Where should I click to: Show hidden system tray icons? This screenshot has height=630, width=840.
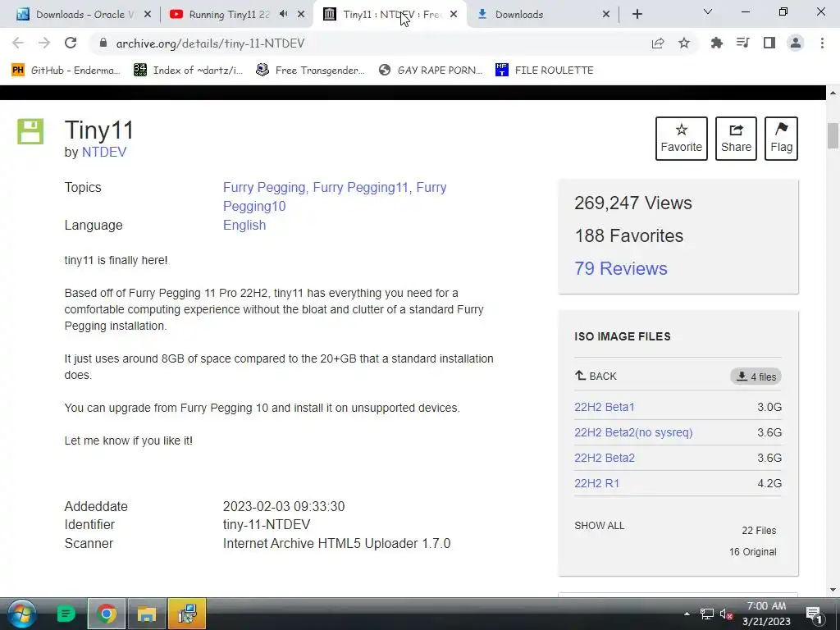687,614
